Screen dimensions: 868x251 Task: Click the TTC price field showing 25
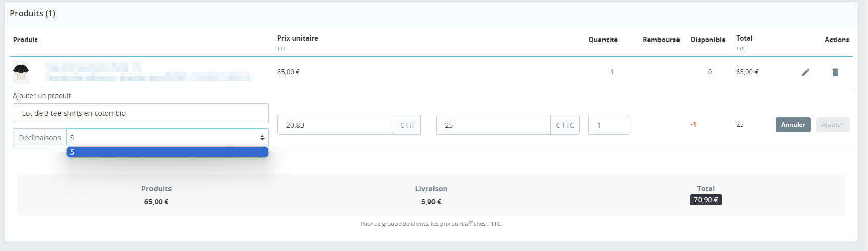click(493, 125)
